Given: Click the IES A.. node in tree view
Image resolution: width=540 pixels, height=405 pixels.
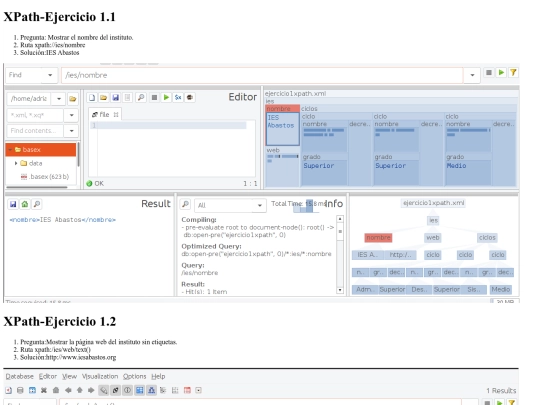Looking at the screenshot, I should point(367,255).
